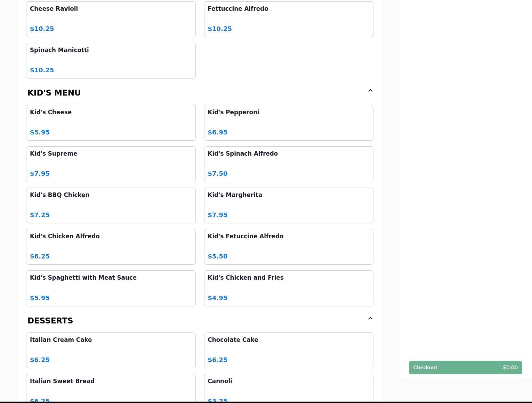The height and width of the screenshot is (403, 532).
Task: Collapse the Kid's Menu section chevron
Action: [370, 91]
